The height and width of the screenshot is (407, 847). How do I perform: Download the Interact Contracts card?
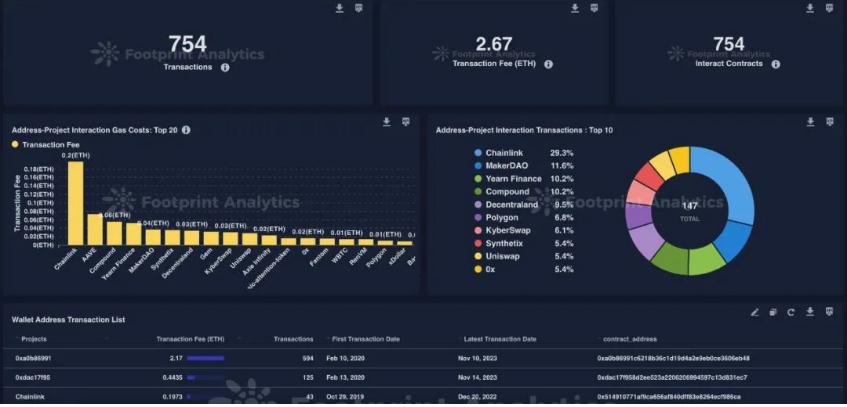(810, 8)
